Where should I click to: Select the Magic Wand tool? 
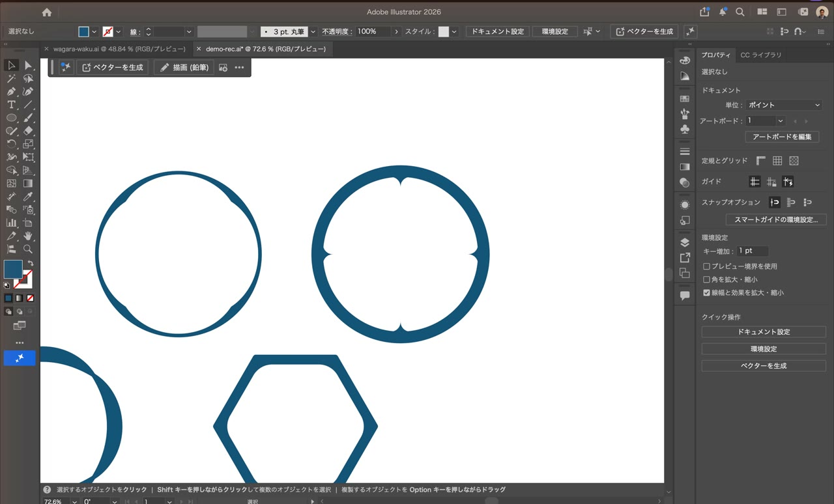point(11,78)
